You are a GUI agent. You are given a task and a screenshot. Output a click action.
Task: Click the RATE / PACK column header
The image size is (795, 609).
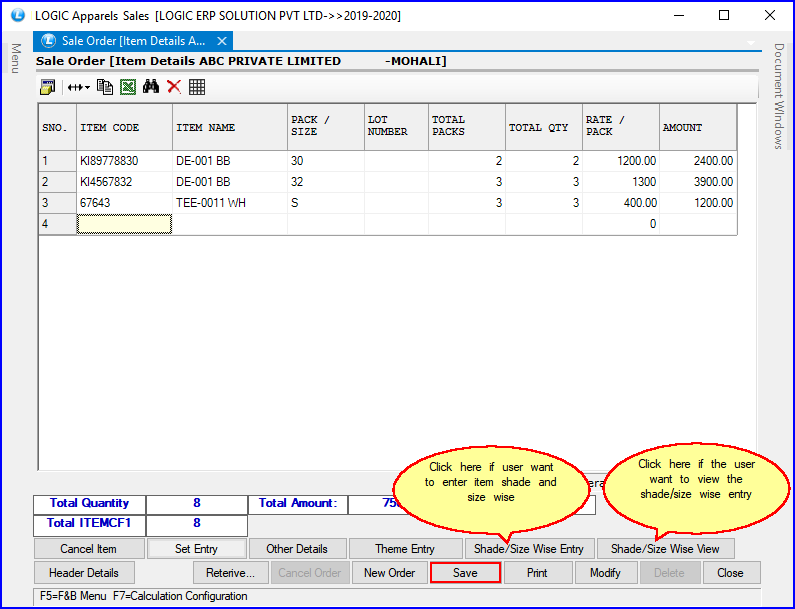pos(621,127)
